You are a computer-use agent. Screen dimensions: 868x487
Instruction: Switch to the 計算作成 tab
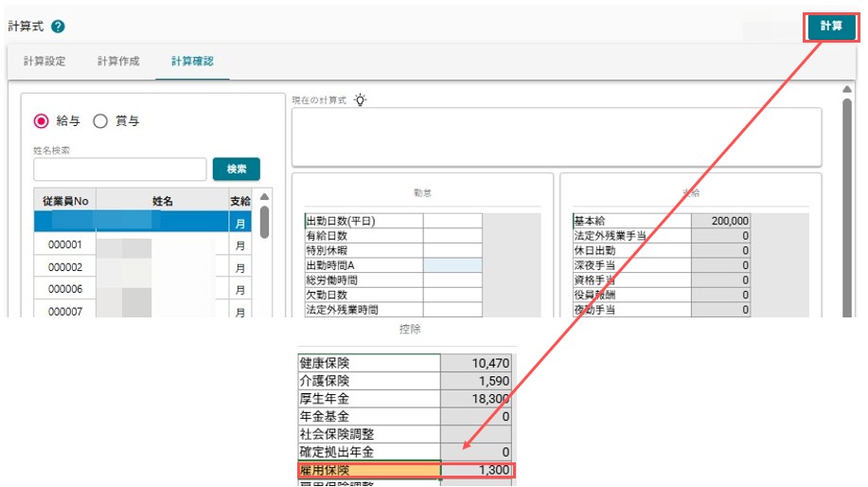(118, 61)
